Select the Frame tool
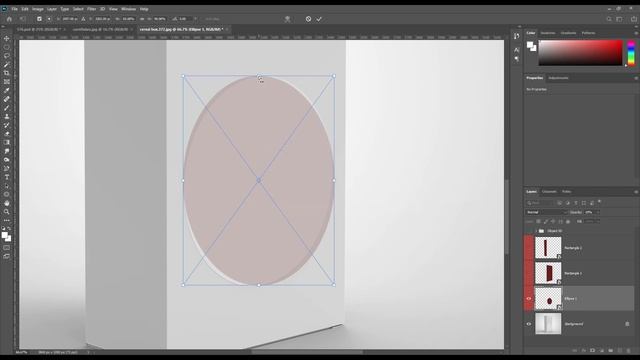The height and width of the screenshot is (360, 640). [x=7, y=82]
